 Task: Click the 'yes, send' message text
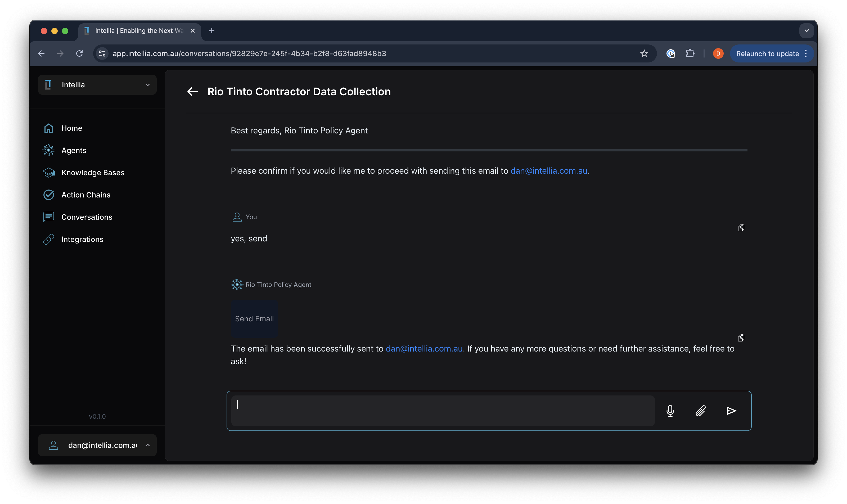coord(249,238)
